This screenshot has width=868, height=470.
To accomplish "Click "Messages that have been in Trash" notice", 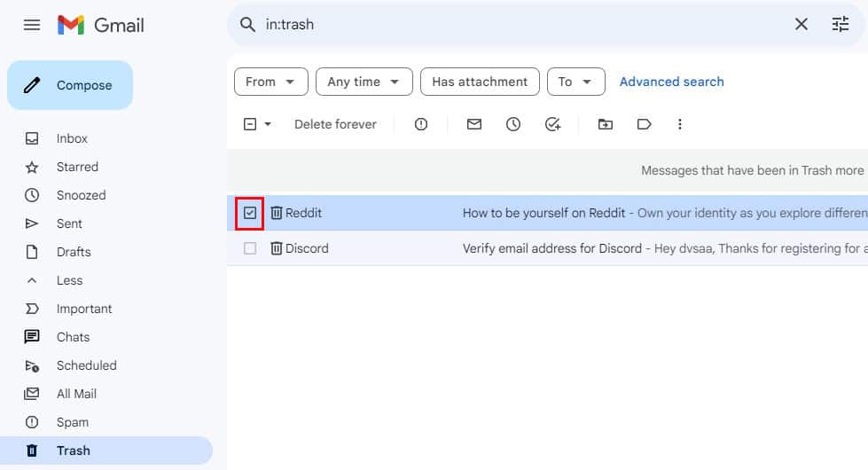I will (x=753, y=170).
